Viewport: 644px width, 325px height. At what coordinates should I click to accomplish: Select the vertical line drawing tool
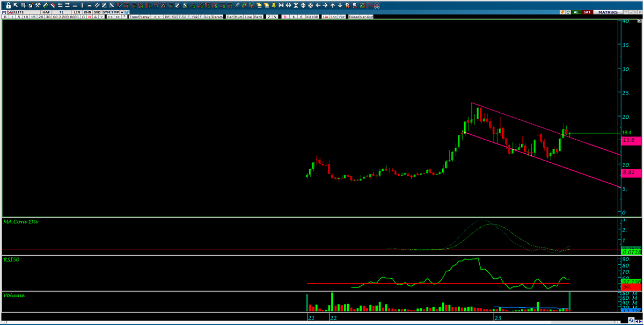(82, 5)
